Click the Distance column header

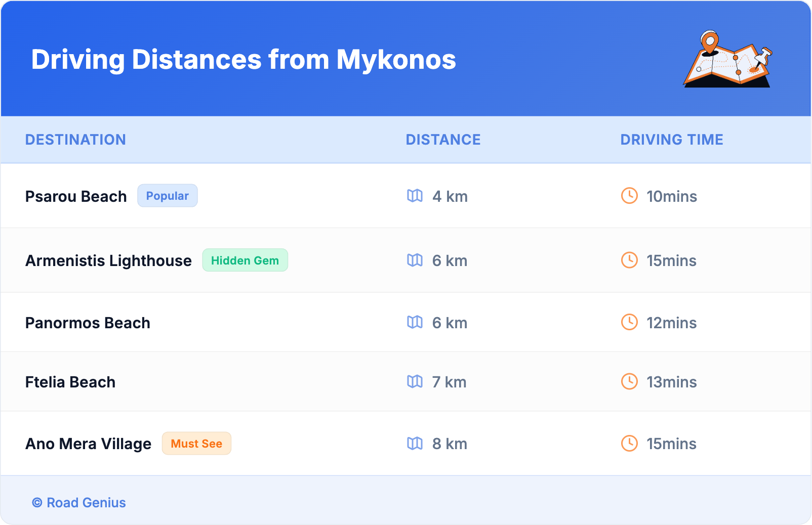pos(443,140)
